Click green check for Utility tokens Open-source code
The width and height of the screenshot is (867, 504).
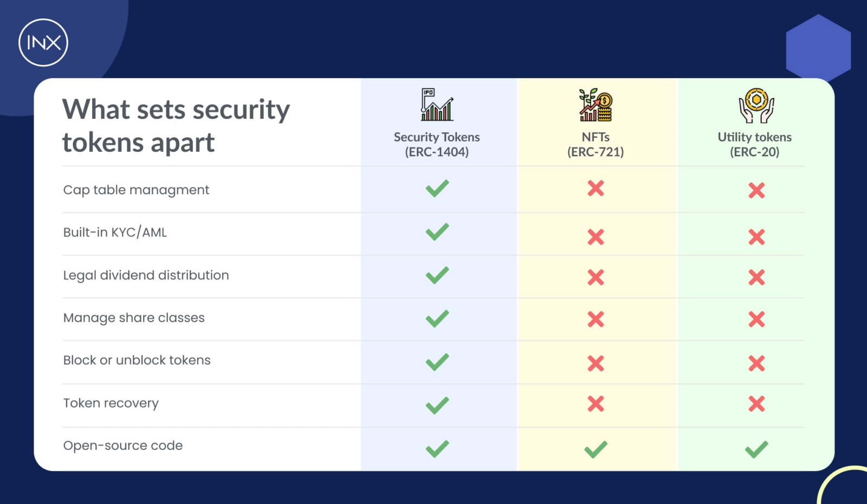[x=756, y=449]
